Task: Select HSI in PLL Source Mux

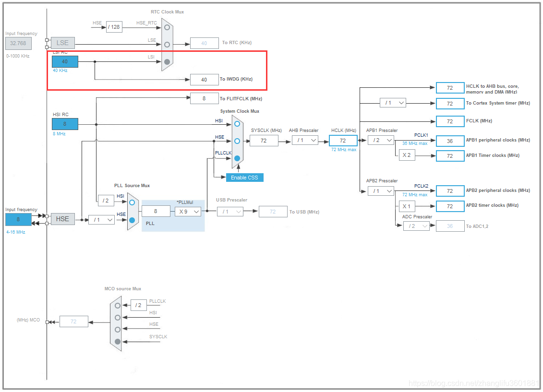Action: (x=132, y=203)
